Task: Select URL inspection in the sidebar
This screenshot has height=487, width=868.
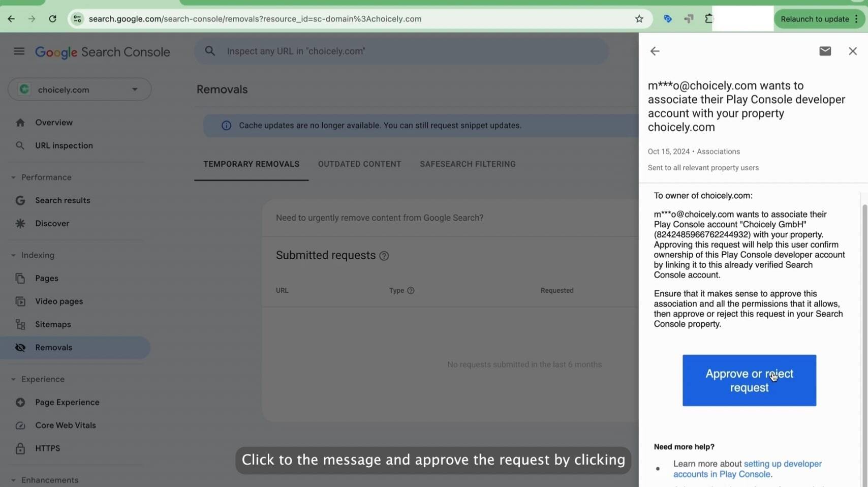Action: 64,145
